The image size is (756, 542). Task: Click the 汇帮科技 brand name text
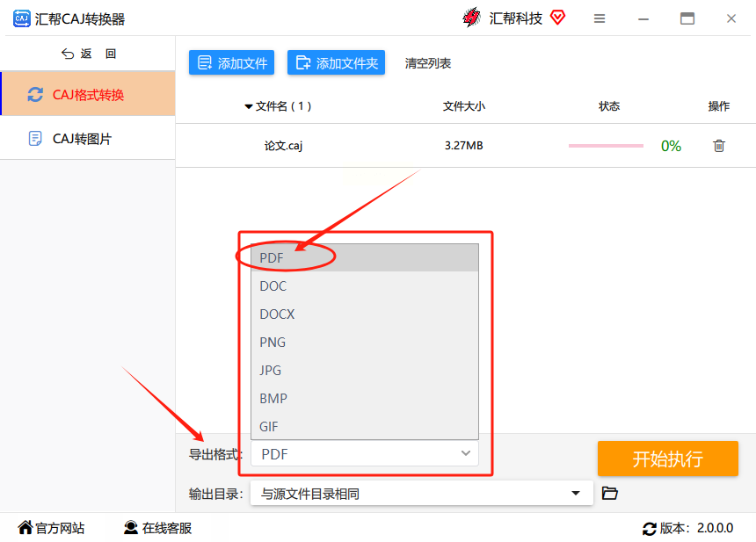(x=515, y=18)
